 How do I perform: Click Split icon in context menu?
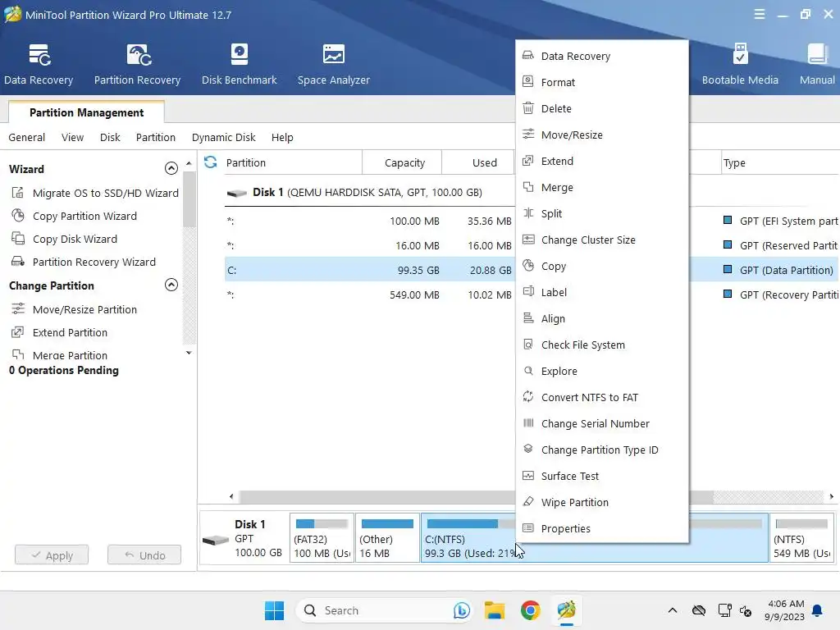(x=528, y=212)
